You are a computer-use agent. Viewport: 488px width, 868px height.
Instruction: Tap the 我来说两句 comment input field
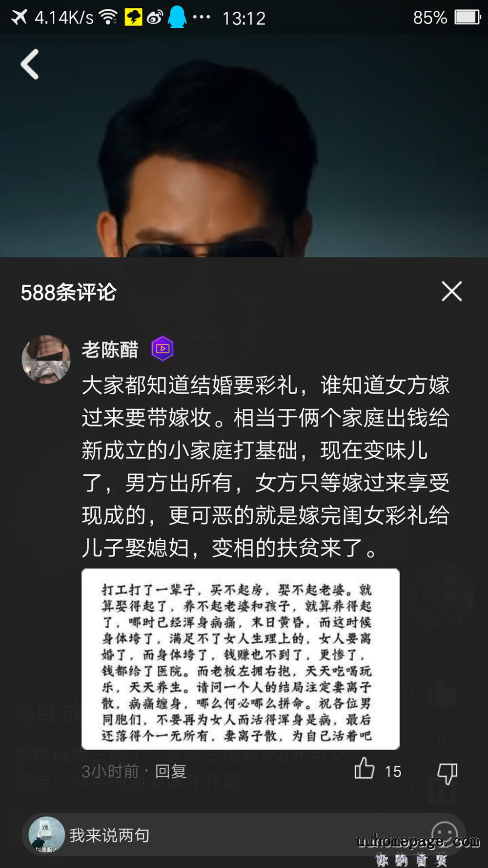pyautogui.click(x=244, y=835)
